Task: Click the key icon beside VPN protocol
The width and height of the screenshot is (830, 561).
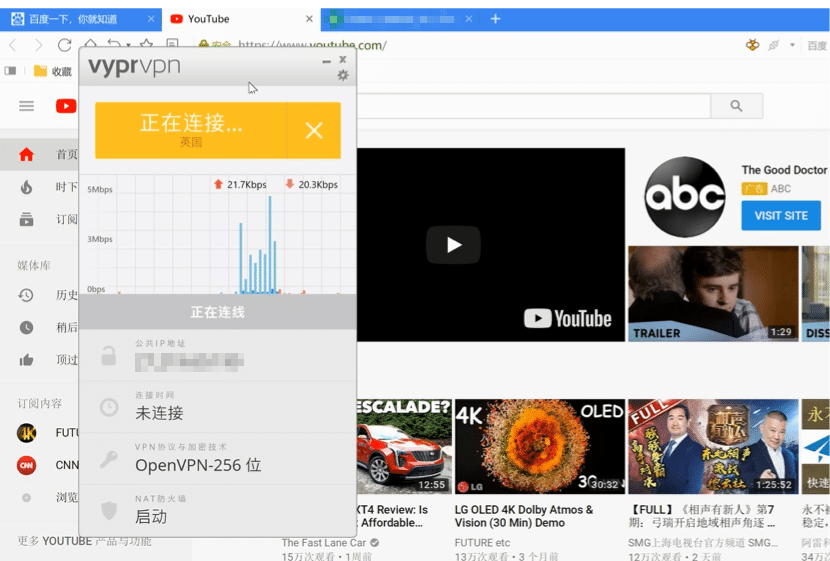Action: (x=109, y=459)
